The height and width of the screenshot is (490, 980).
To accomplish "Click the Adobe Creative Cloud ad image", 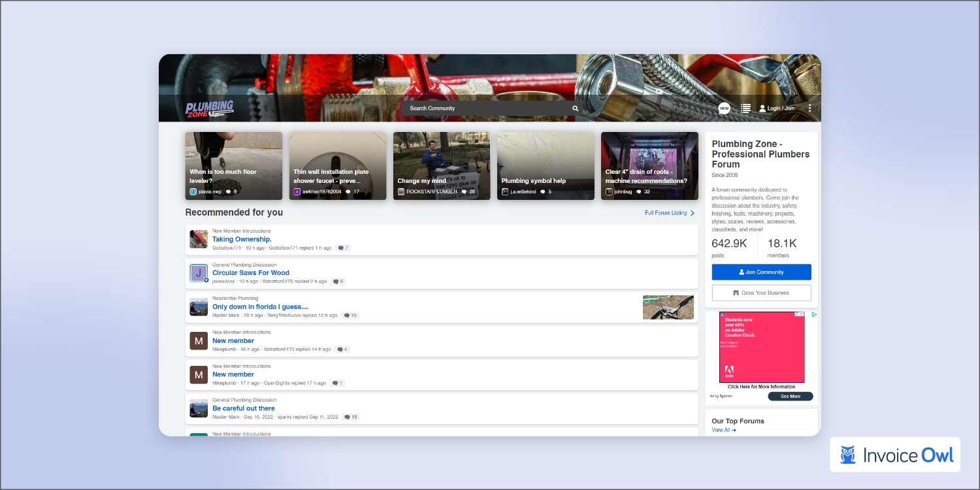I will (x=762, y=347).
